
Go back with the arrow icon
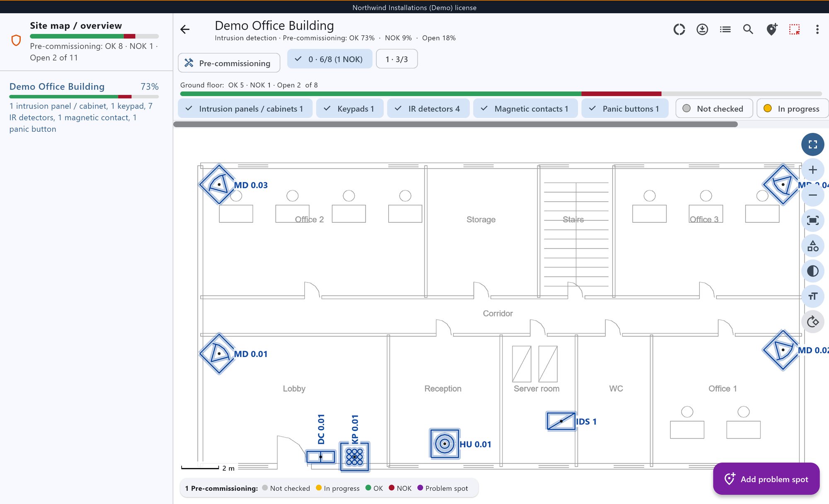coord(185,29)
